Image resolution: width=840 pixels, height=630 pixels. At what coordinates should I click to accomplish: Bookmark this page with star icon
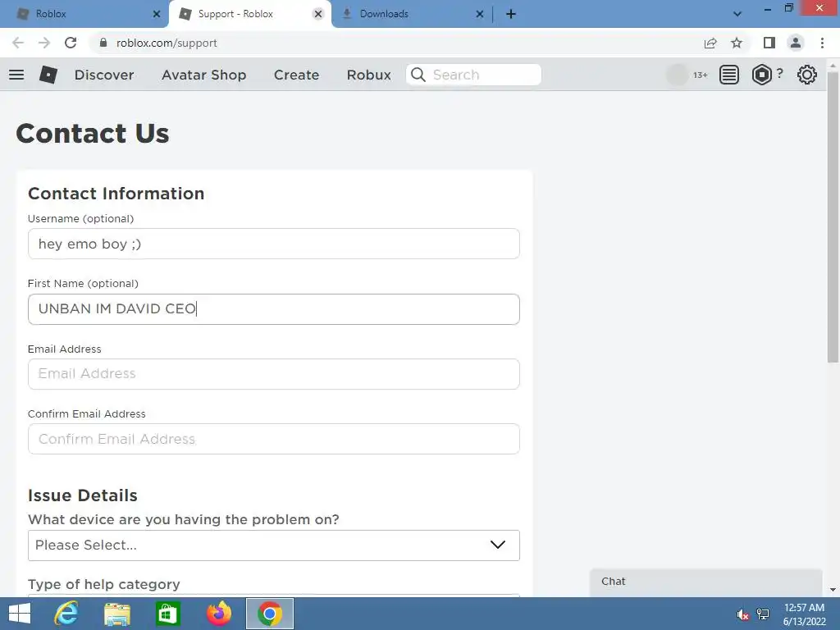tap(737, 43)
